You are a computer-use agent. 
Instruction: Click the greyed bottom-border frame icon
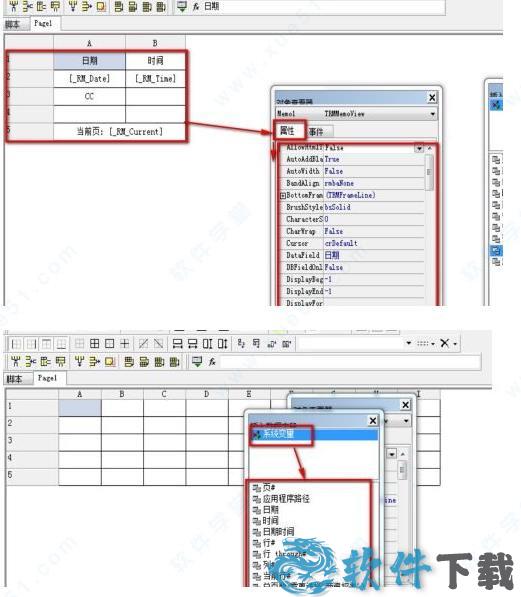pos(61,344)
